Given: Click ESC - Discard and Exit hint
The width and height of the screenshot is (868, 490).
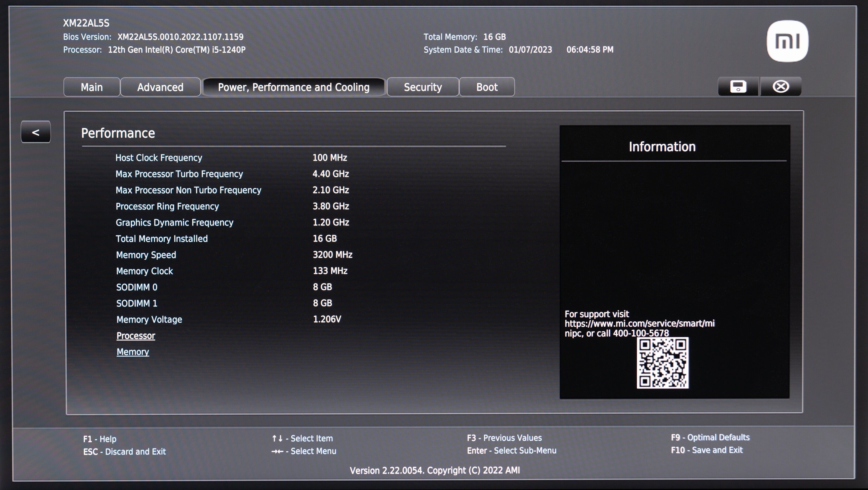Looking at the screenshot, I should click(124, 452).
